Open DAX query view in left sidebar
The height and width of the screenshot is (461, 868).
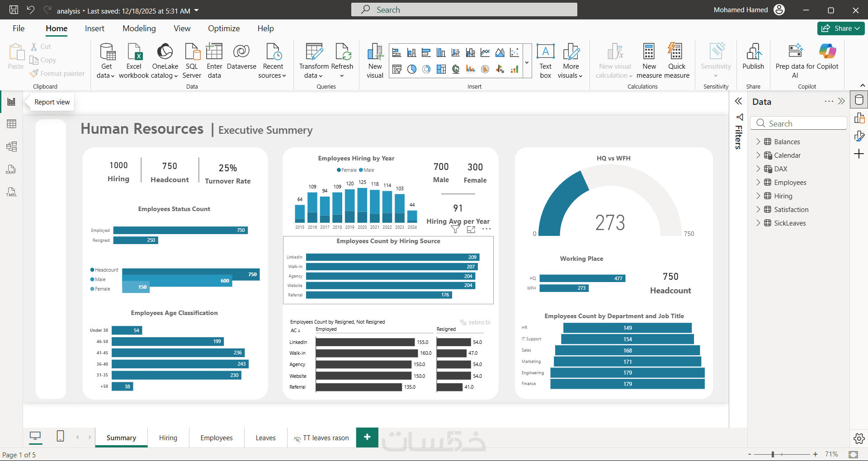coord(11,169)
